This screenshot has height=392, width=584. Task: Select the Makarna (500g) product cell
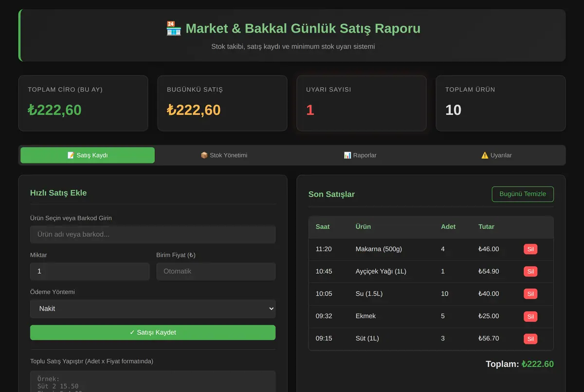pyautogui.click(x=379, y=249)
